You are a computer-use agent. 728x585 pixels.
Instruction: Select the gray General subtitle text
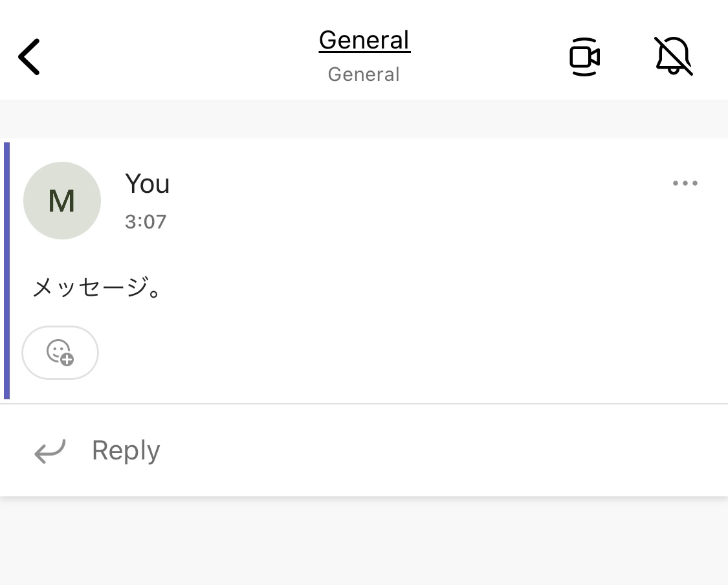pos(364,74)
